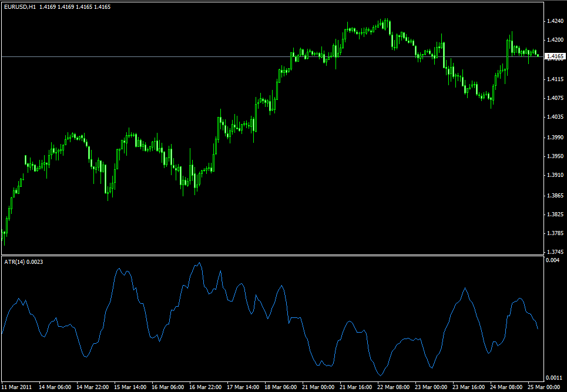Click the 22 Mar 08:00 time label
This screenshot has height=392, width=567.
pyautogui.click(x=394, y=387)
